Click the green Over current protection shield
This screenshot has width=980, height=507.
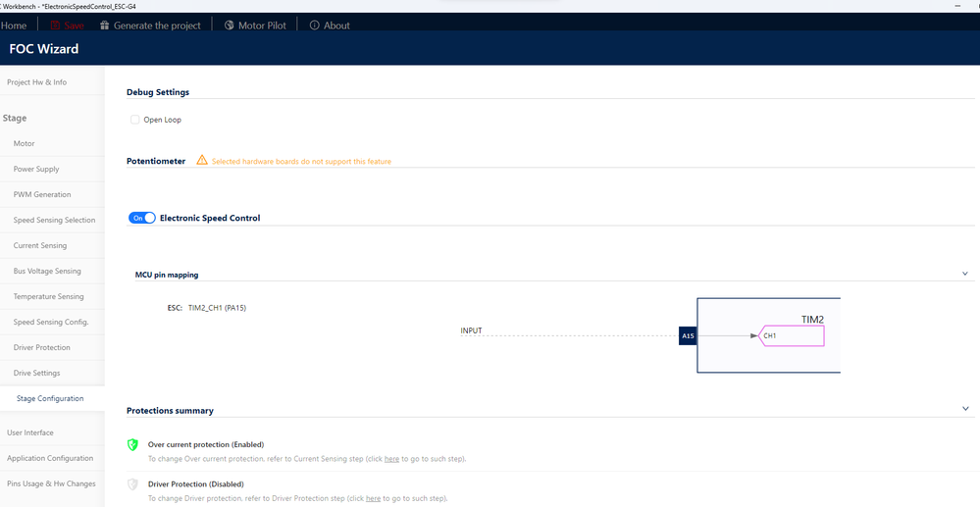point(132,444)
